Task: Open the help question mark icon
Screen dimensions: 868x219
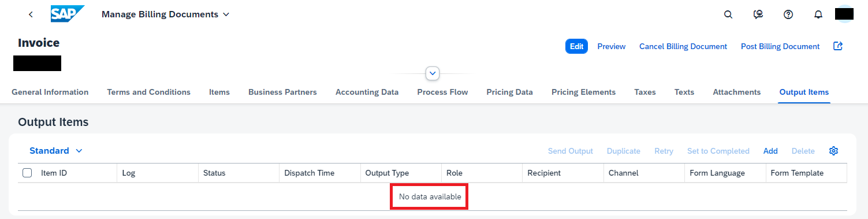Action: click(788, 14)
